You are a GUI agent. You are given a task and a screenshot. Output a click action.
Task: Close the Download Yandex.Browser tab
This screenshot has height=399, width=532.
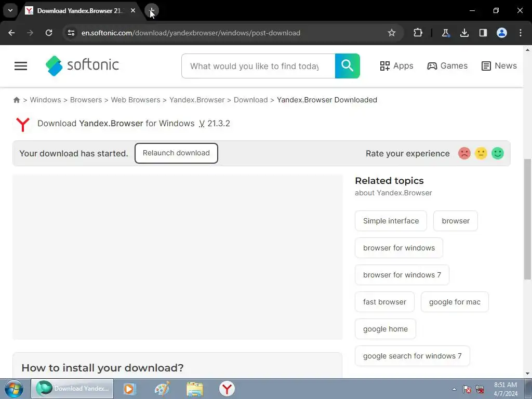pyautogui.click(x=133, y=10)
